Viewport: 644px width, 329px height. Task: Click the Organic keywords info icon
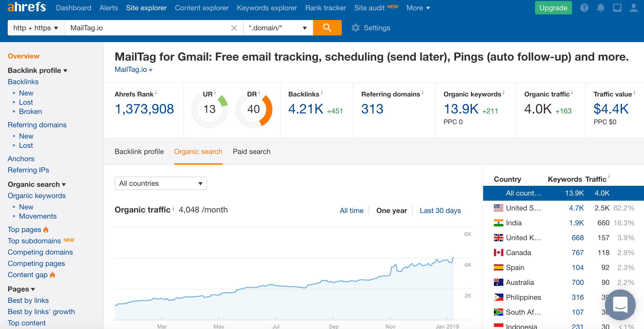point(504,92)
